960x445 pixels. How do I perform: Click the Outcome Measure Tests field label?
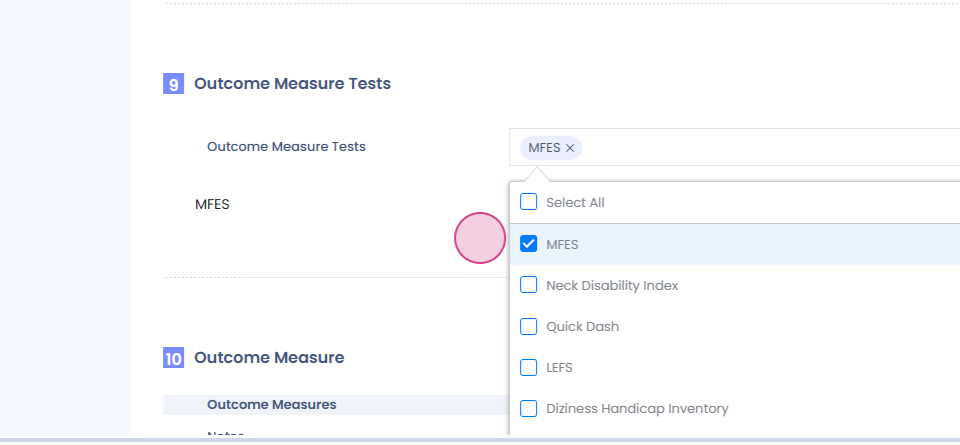click(x=286, y=146)
